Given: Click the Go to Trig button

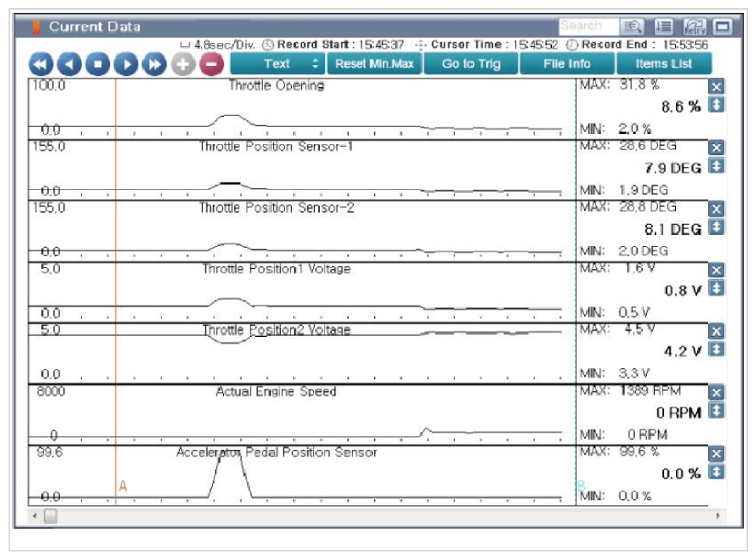Looking at the screenshot, I should point(471,63).
